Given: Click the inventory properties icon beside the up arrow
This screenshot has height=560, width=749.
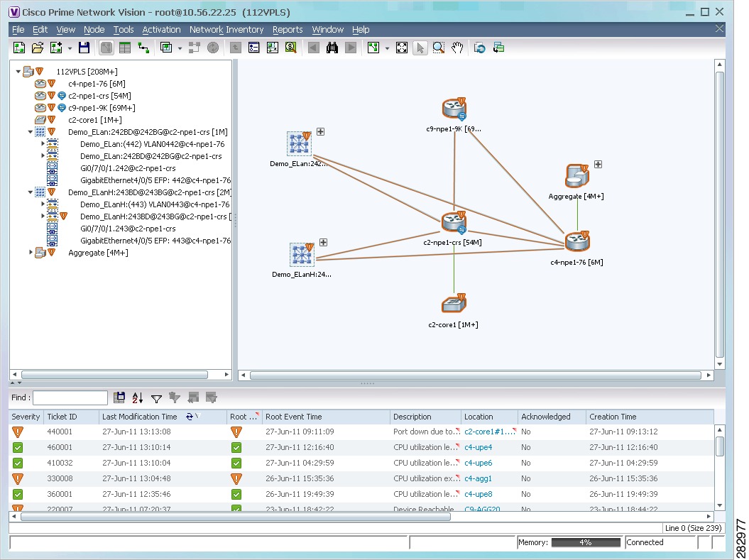Looking at the screenshot, I should click(253, 48).
